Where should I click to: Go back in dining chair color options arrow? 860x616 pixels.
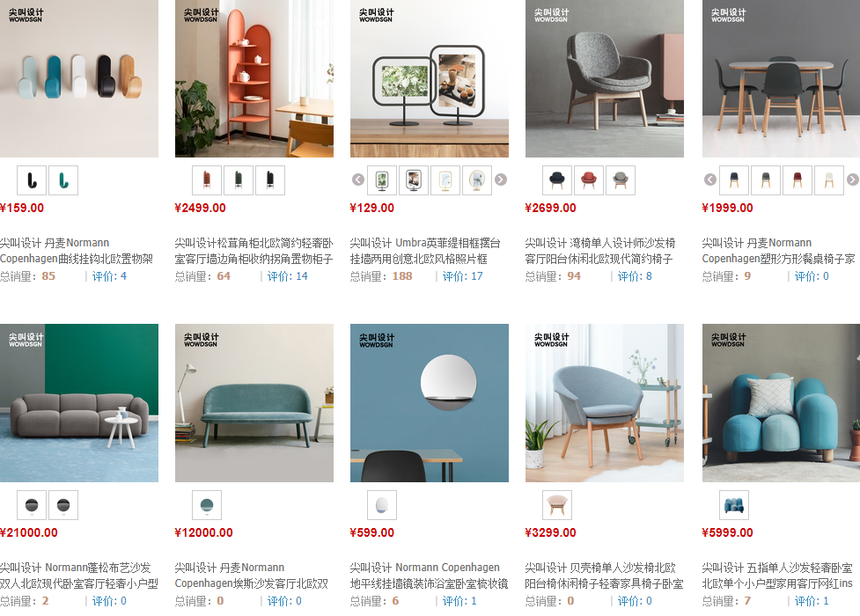710,180
